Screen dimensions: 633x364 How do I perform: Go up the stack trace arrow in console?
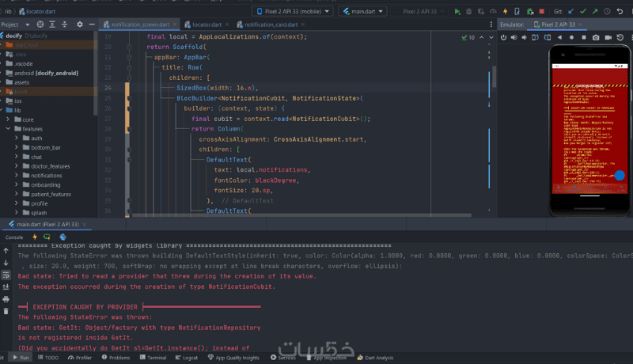tap(6, 251)
